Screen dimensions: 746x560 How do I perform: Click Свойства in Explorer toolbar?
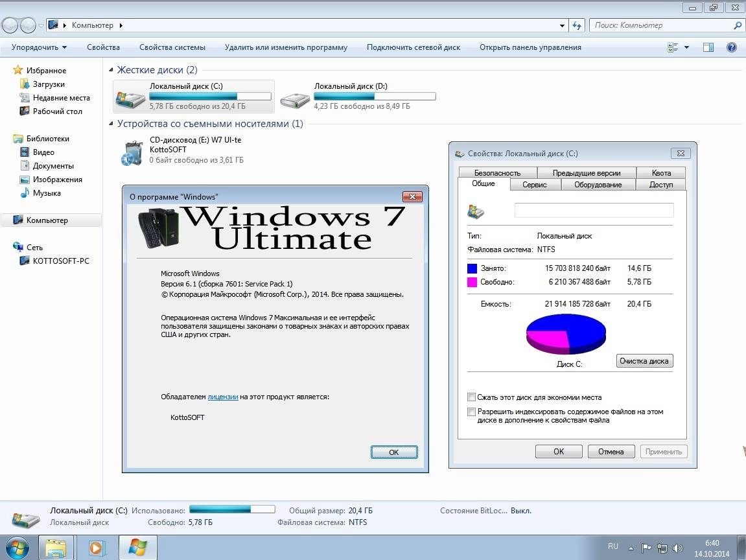(103, 47)
